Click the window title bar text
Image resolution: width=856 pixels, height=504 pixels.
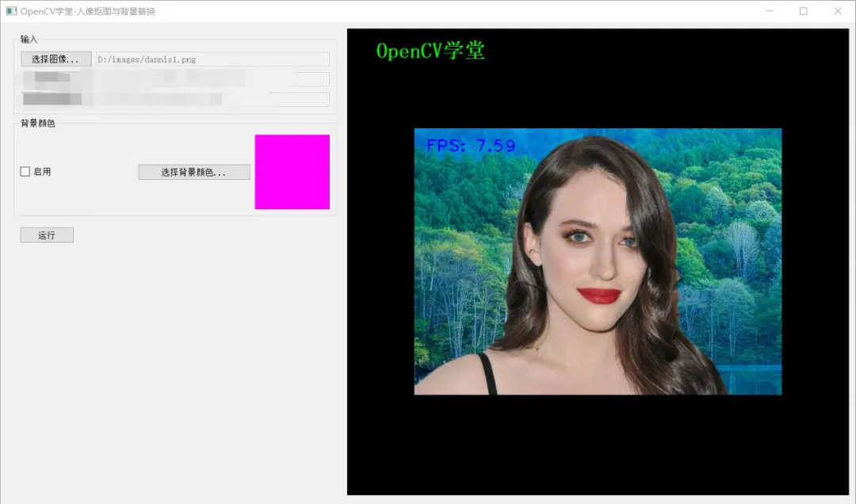point(87,11)
